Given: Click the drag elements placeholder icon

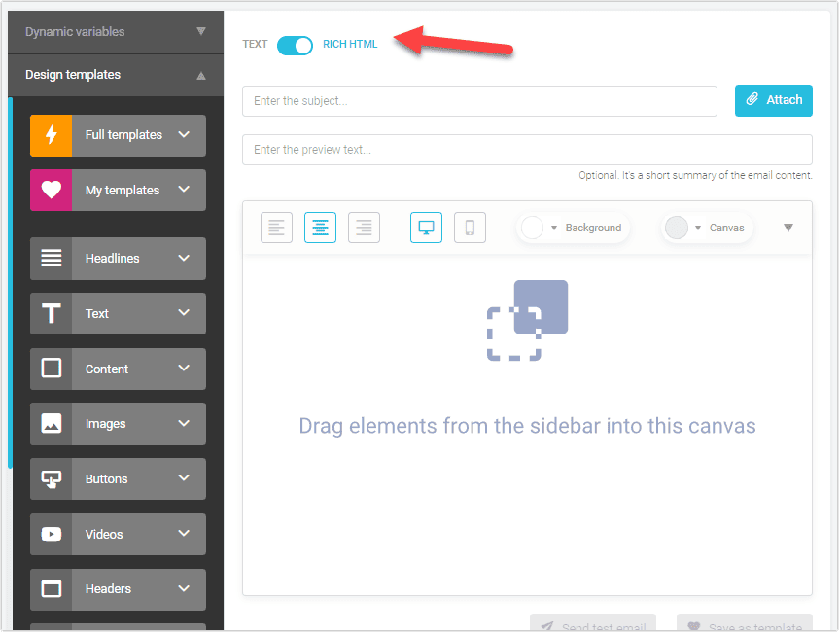Looking at the screenshot, I should (527, 321).
